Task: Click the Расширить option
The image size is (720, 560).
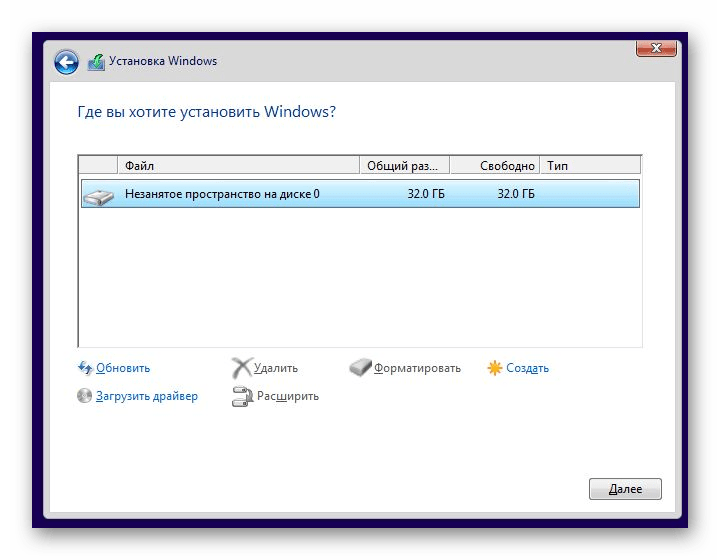Action: (288, 396)
